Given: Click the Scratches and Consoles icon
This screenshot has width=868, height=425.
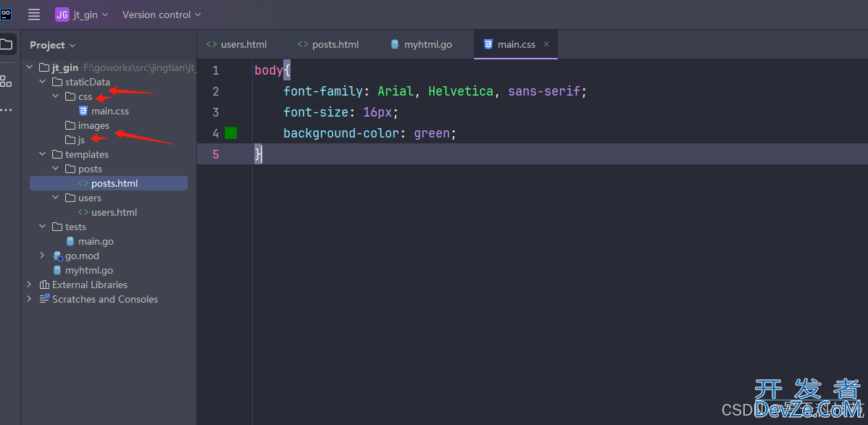Looking at the screenshot, I should click(x=44, y=299).
